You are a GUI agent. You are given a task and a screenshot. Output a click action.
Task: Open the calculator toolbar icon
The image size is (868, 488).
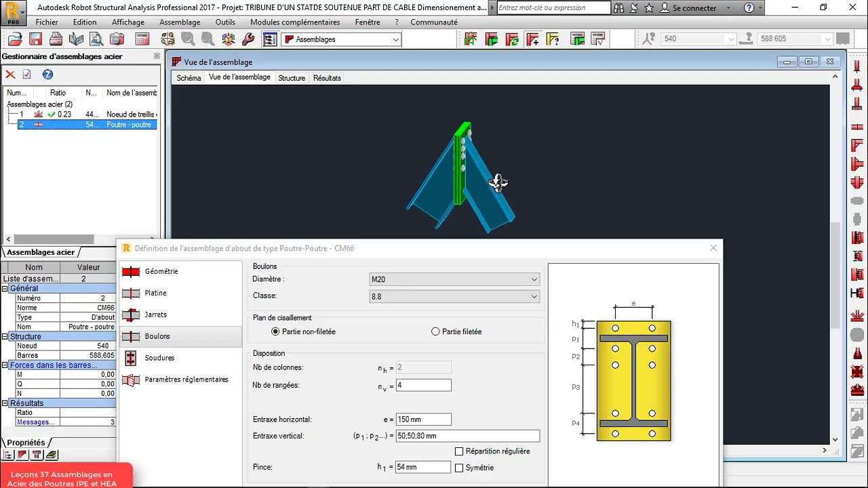pos(142,39)
